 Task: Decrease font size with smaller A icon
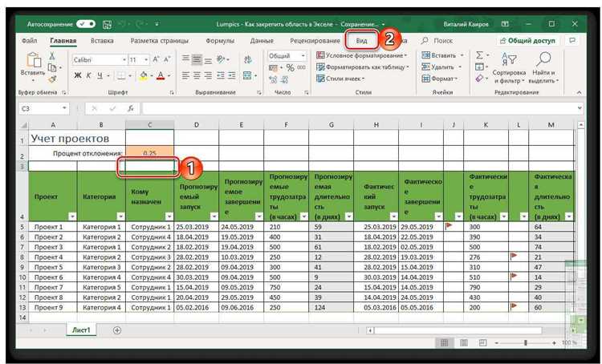coord(167,59)
